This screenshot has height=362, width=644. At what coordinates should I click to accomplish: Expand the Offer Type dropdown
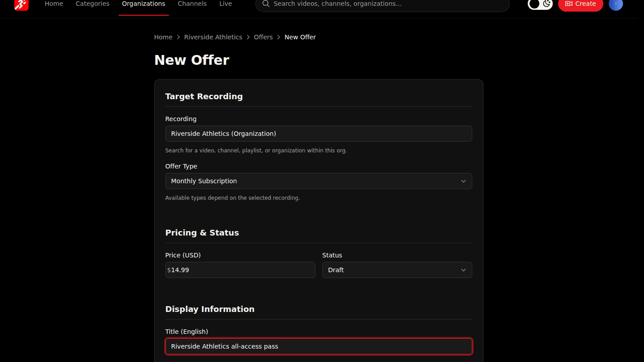(x=319, y=181)
